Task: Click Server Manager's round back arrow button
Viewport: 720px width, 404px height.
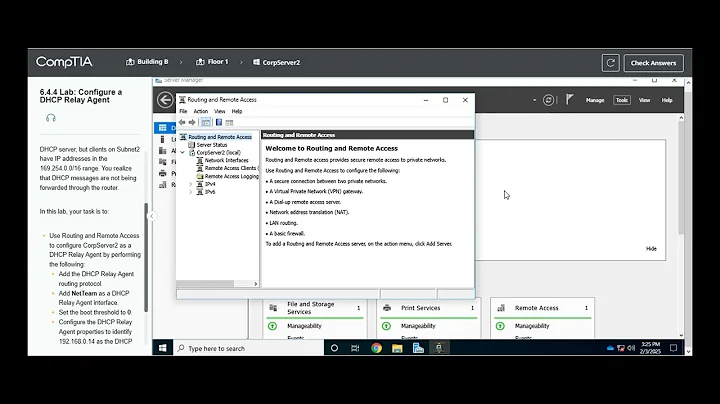Action: (x=165, y=100)
